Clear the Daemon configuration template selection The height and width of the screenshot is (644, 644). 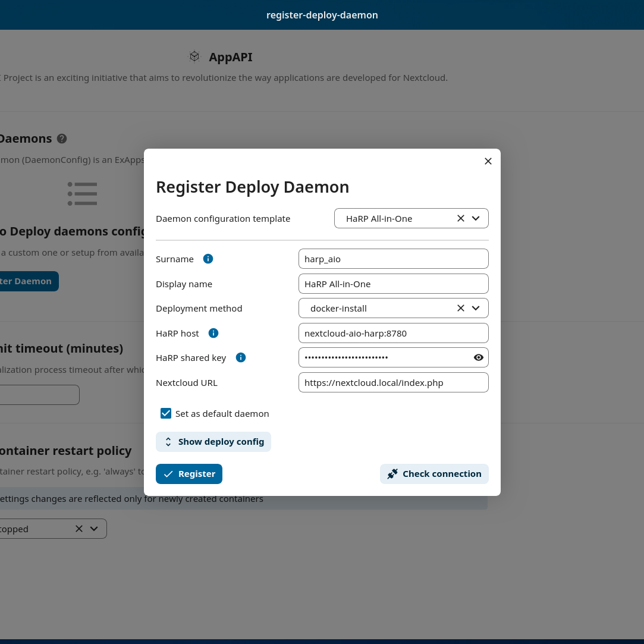461,218
